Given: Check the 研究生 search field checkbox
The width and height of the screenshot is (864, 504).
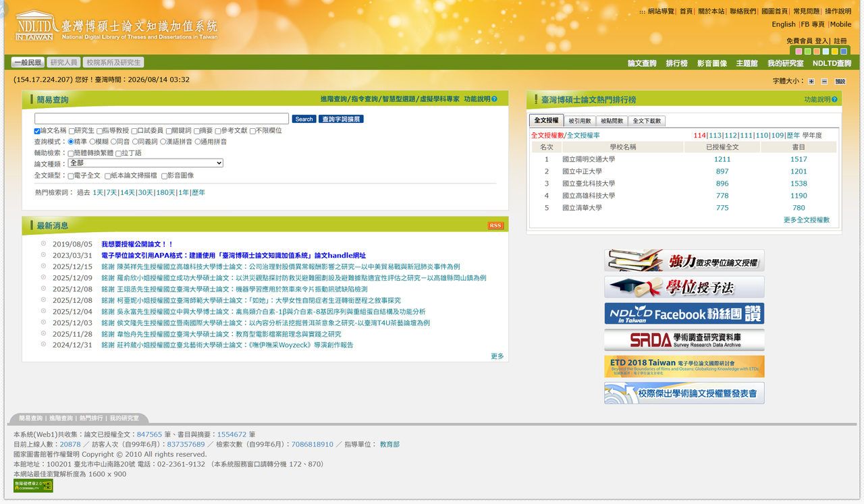Looking at the screenshot, I should coord(72,131).
